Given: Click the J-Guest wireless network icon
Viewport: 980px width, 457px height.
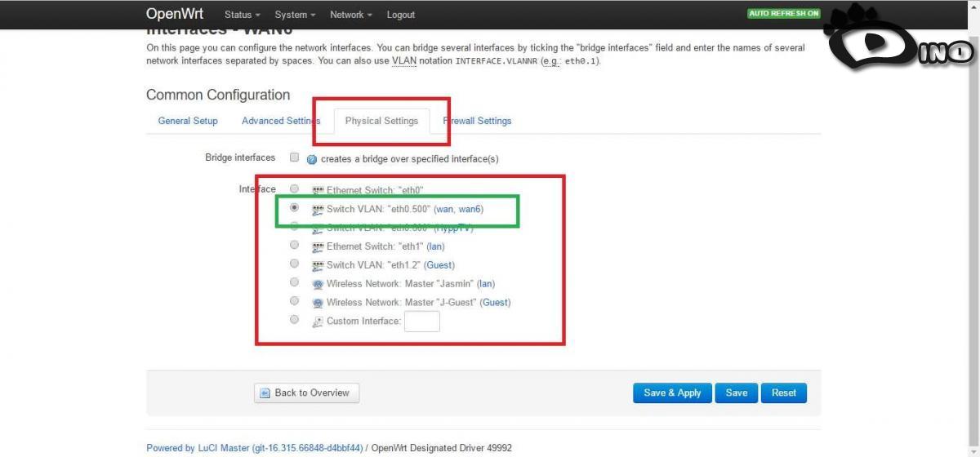Looking at the screenshot, I should pyautogui.click(x=318, y=303).
